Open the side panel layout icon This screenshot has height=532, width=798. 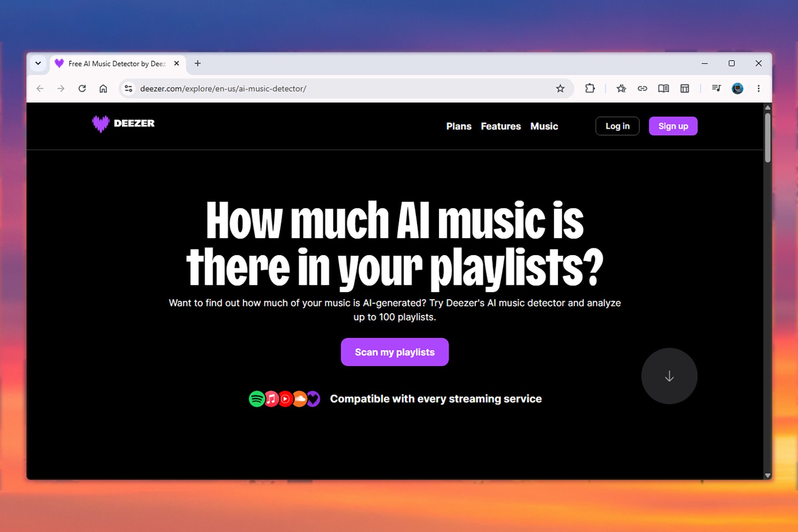click(685, 89)
